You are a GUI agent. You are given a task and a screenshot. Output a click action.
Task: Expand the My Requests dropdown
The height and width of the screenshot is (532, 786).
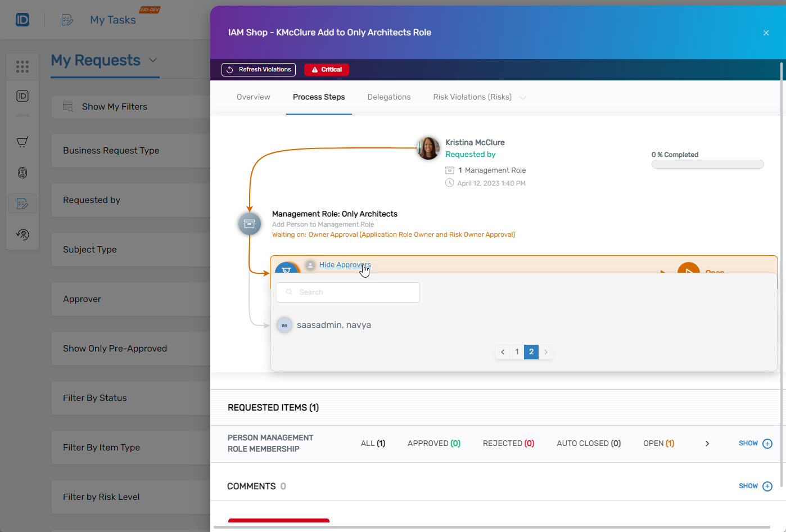(x=153, y=60)
